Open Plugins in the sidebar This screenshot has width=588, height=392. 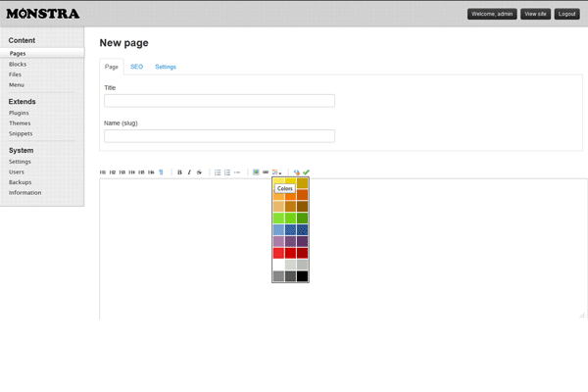click(x=20, y=113)
